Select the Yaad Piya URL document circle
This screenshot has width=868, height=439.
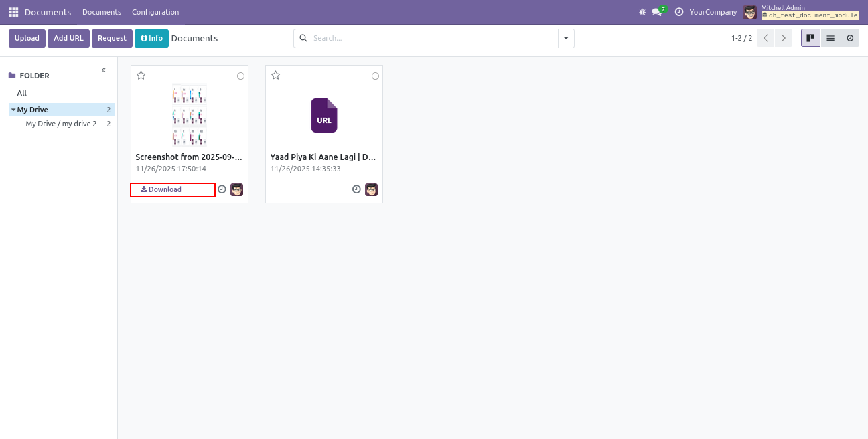coord(375,76)
